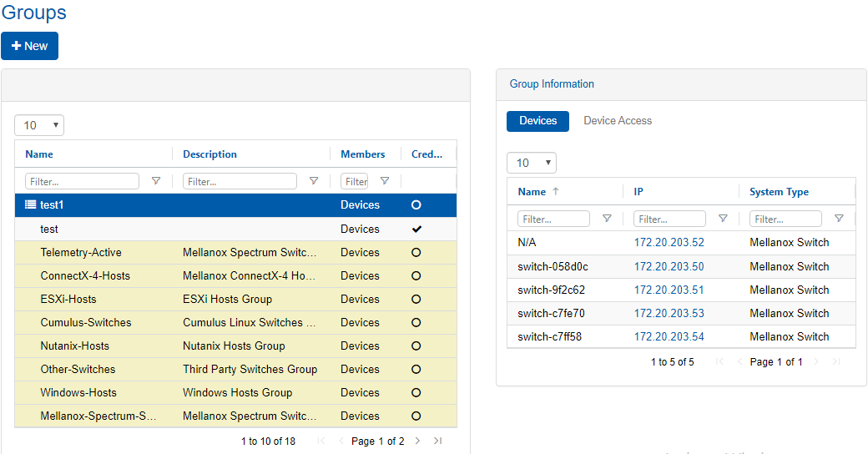Click the New group button
This screenshot has width=868, height=454.
29,46
